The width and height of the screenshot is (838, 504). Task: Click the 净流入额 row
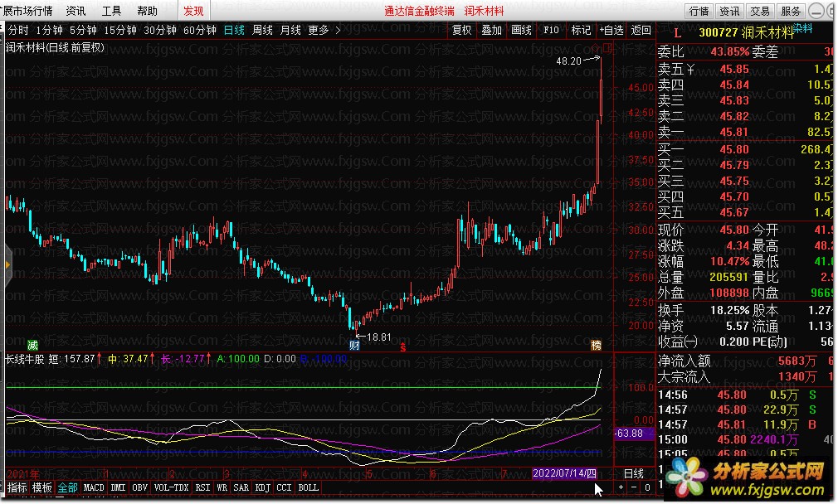click(745, 361)
